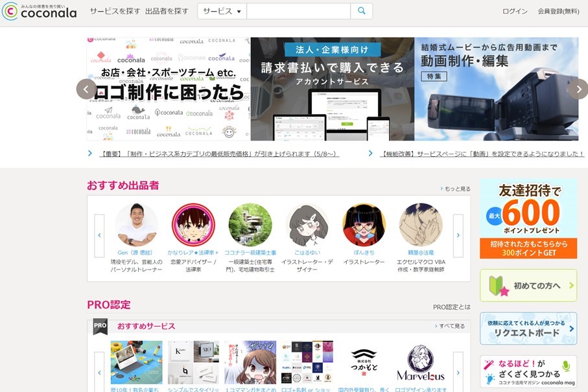The image size is (588, 392).
Task: Click the search magnifier button
Action: click(x=362, y=11)
